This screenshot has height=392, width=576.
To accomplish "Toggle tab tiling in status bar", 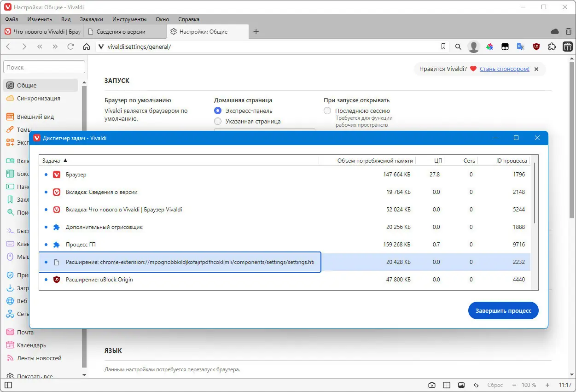I will (447, 385).
